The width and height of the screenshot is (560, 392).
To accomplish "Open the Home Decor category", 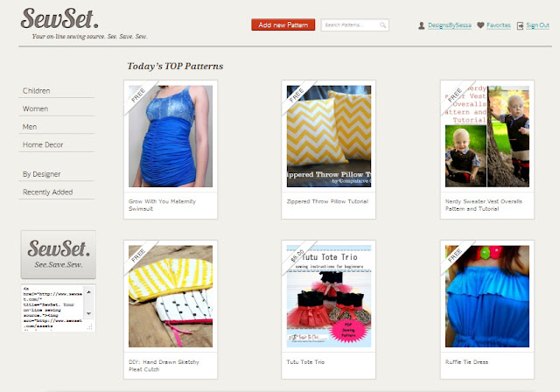I will pyautogui.click(x=43, y=144).
